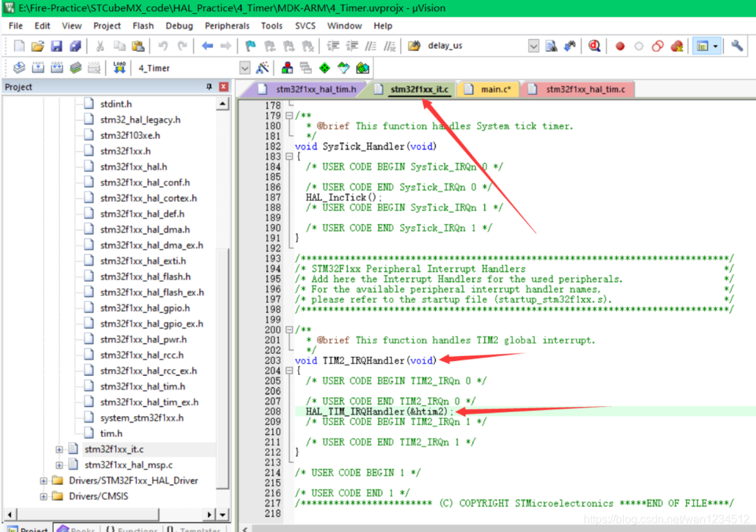Click the Save file floppy icon
756x532 pixels.
click(57, 46)
